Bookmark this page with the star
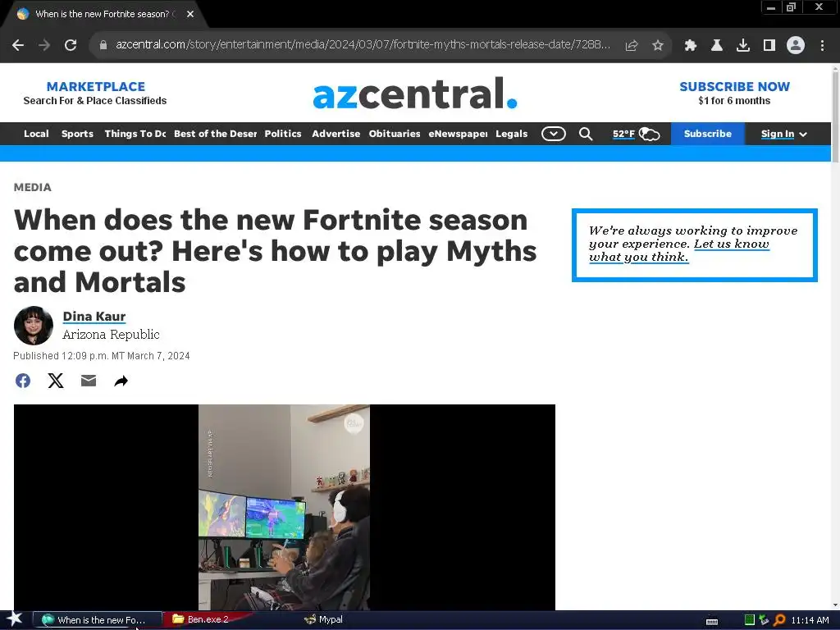Viewport: 840px width, 630px height. (658, 46)
